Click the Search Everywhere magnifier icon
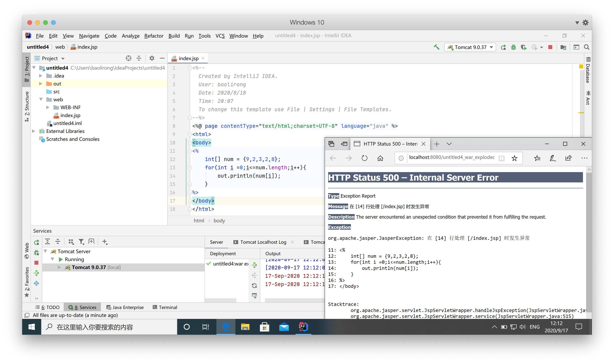The image size is (614, 364). coord(587,47)
